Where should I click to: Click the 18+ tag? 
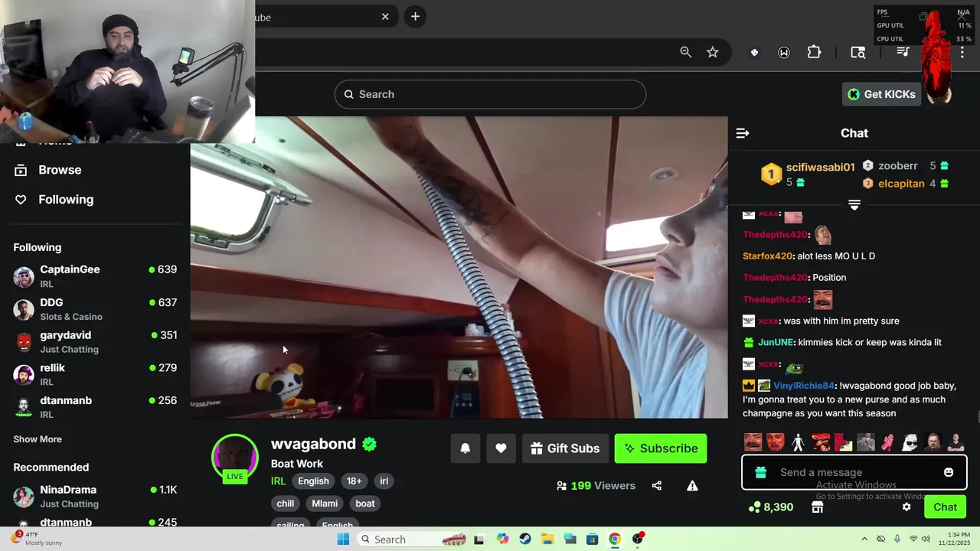354,481
